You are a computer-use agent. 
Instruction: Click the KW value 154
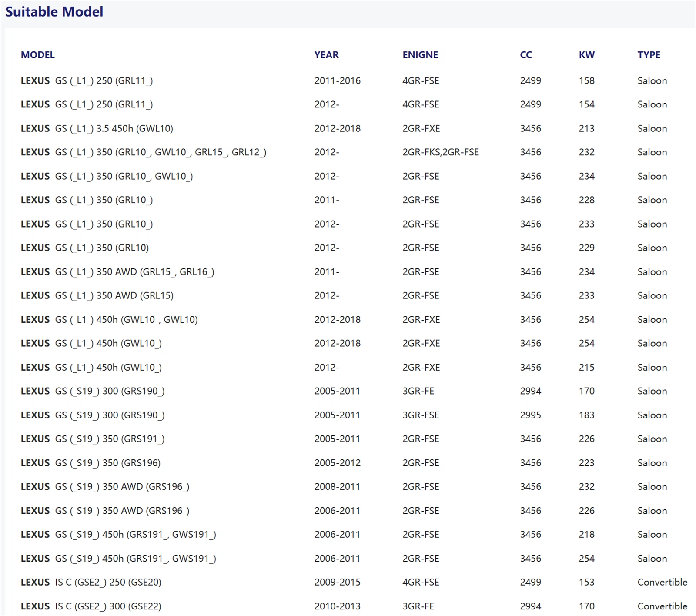coord(586,104)
